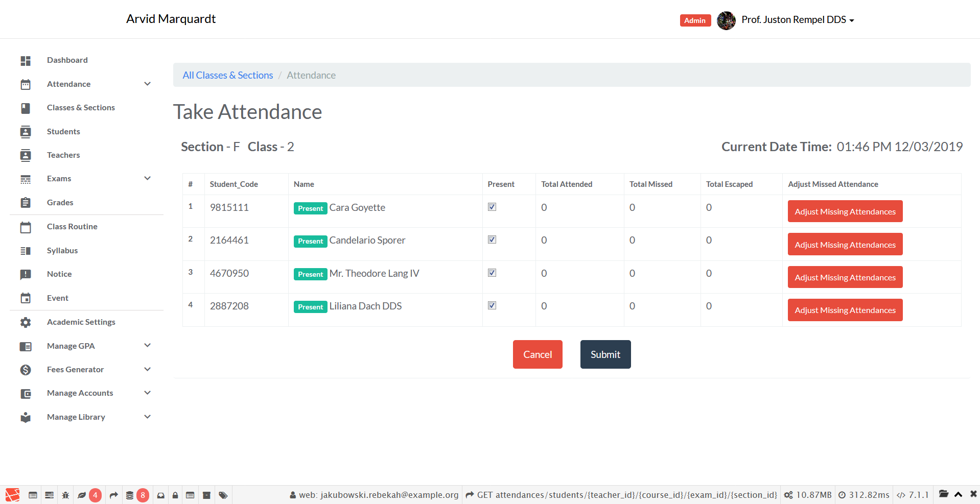980x504 pixels.
Task: Expand the Manage Library chevron
Action: [x=147, y=417]
